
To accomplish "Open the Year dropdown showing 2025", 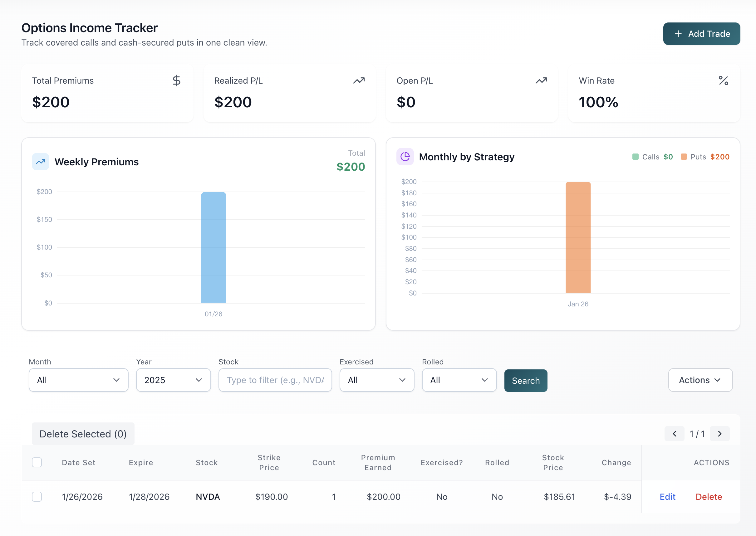I will [173, 380].
